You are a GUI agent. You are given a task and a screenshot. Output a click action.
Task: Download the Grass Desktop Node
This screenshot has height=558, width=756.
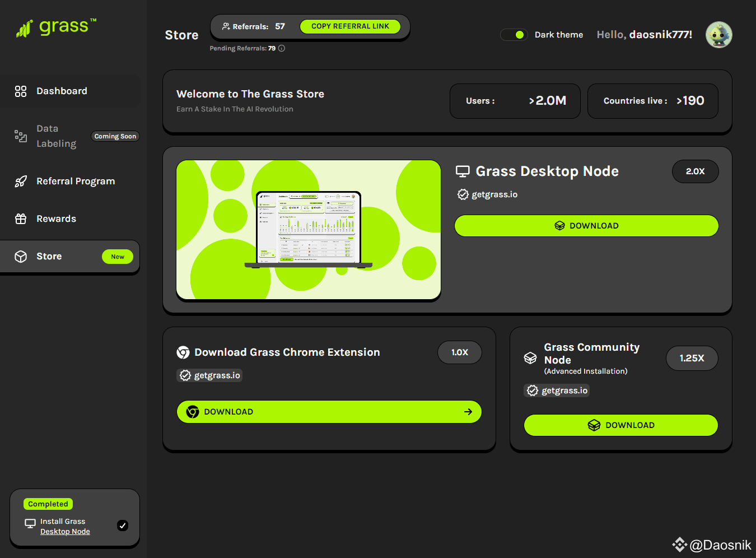586,226
